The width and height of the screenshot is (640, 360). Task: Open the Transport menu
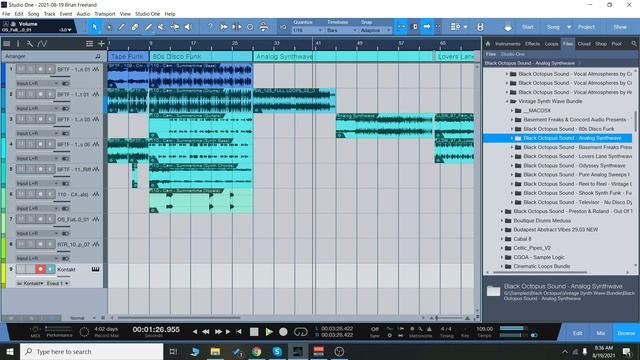point(105,14)
